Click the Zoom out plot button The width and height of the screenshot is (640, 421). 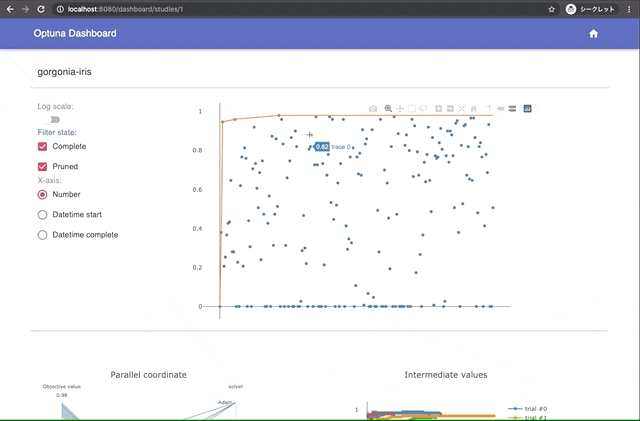coord(450,109)
